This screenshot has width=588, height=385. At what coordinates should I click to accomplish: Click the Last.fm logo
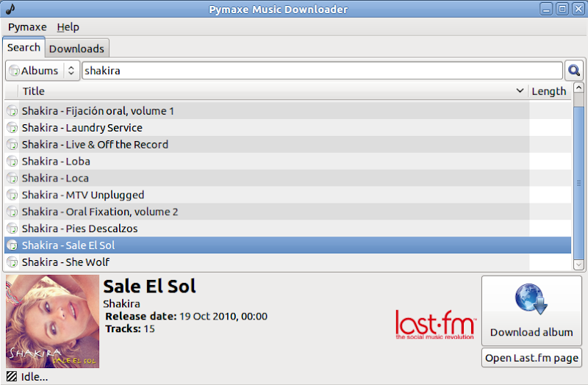tap(435, 324)
